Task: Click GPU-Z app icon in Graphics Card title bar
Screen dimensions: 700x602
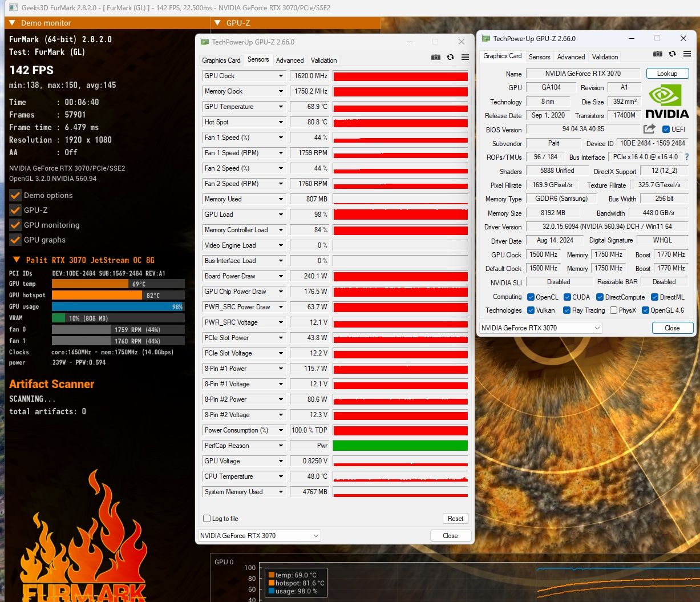Action: click(485, 38)
